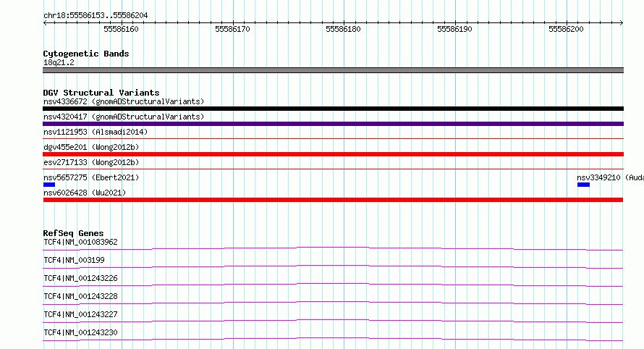Click ruler position label 55586170

tap(232, 29)
